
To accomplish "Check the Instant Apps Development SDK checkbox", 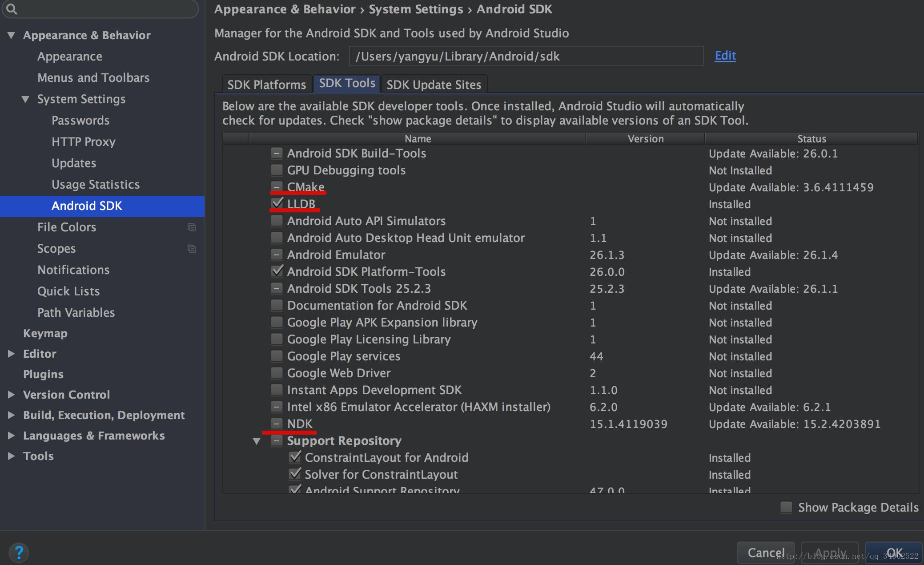I will [277, 390].
